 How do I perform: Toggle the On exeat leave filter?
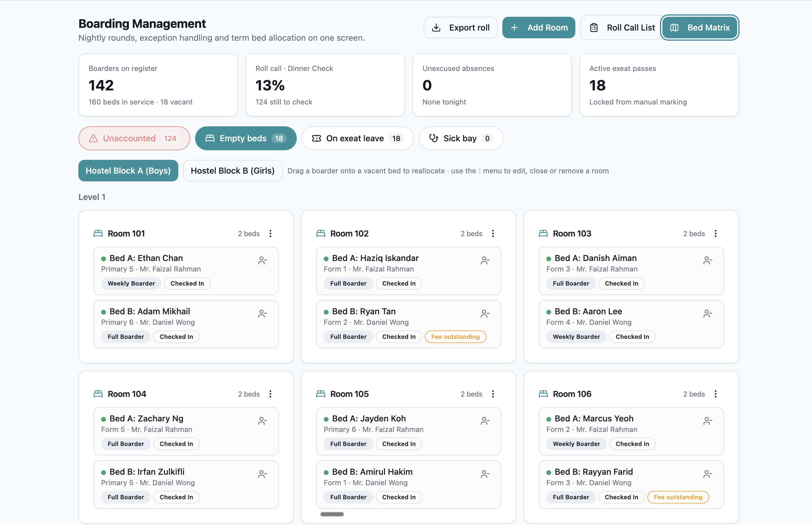click(358, 138)
